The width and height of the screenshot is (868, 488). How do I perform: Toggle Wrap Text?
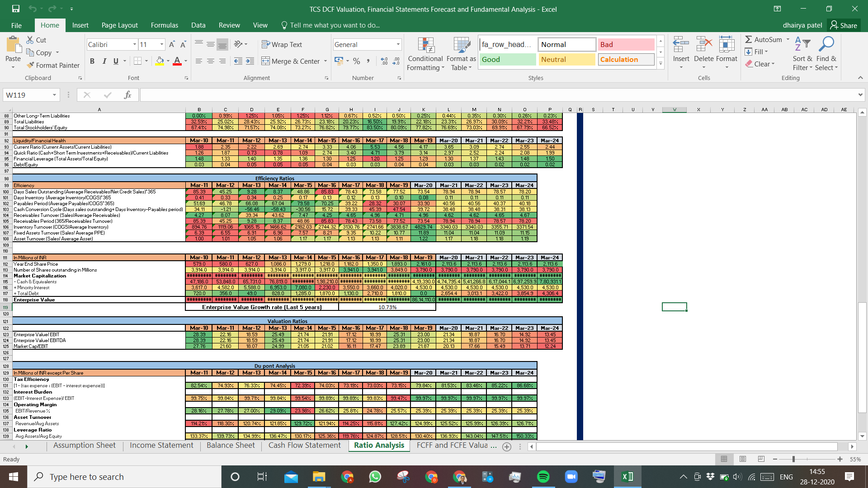point(282,44)
